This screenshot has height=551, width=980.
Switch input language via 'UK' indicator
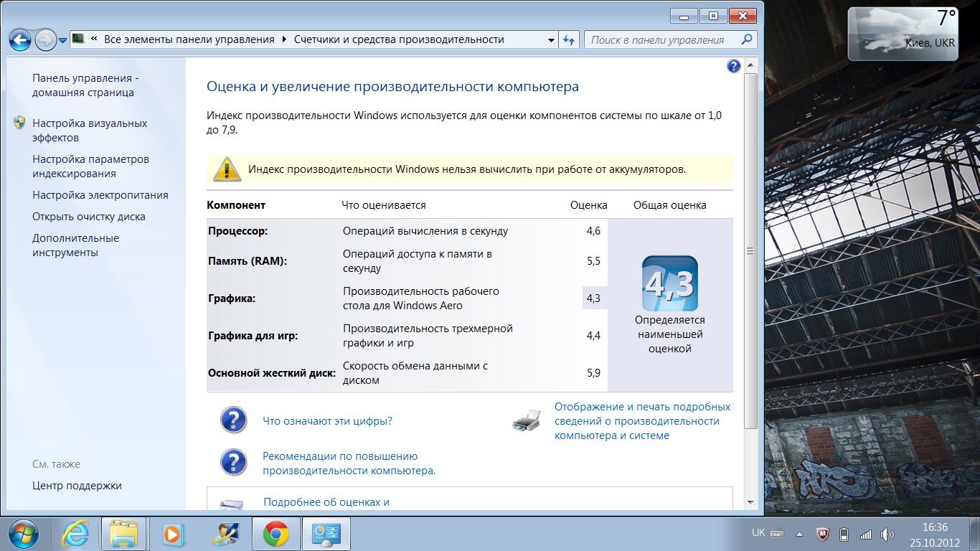pos(758,533)
